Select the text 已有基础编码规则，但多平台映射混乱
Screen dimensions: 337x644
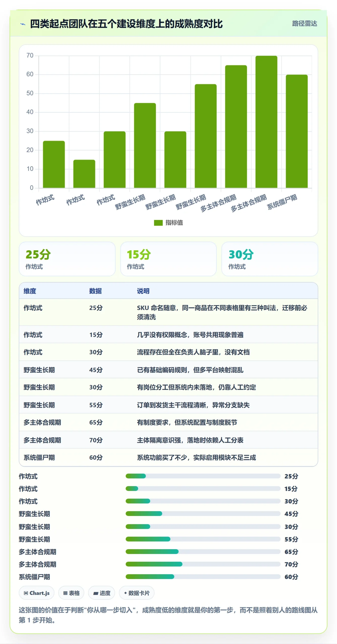coord(190,370)
